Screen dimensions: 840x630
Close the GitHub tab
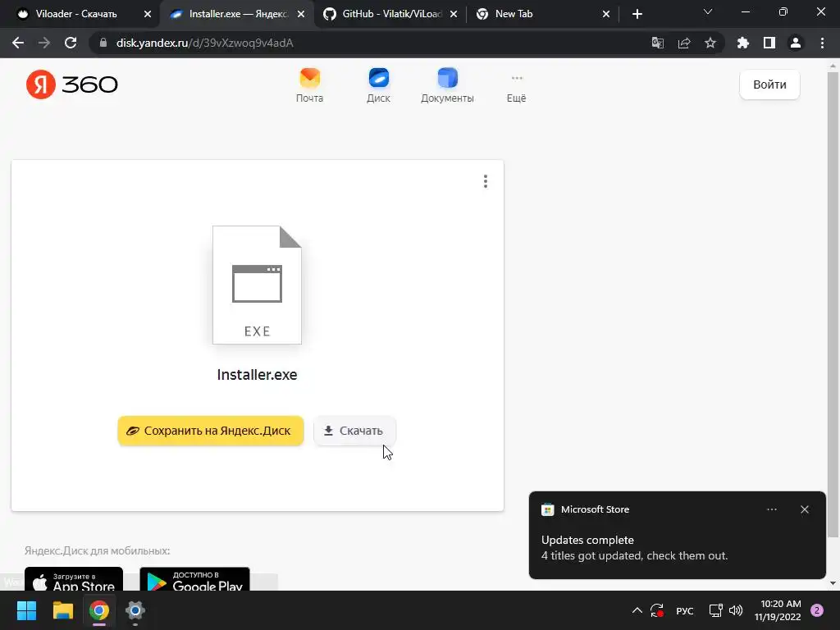(454, 14)
